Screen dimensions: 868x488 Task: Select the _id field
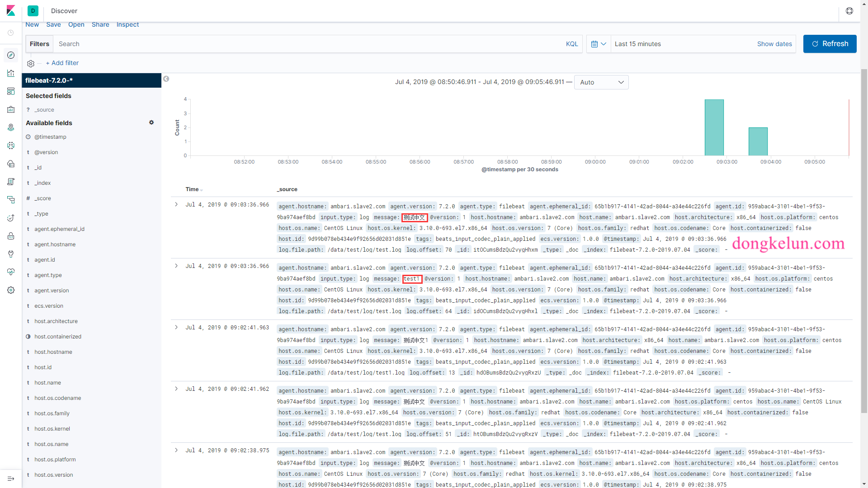[38, 168]
